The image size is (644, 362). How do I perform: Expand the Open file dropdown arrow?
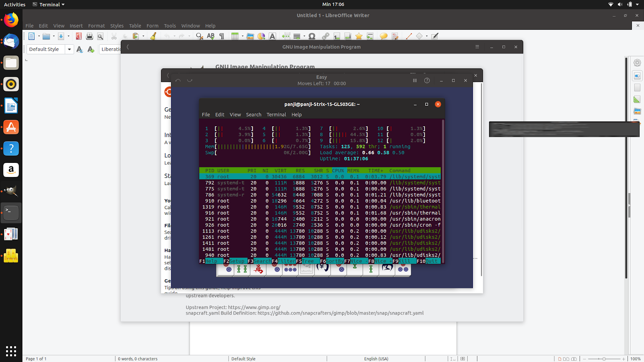point(54,36)
